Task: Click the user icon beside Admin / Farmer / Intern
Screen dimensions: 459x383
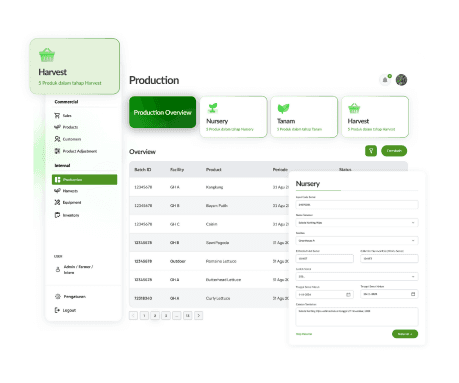Action: pyautogui.click(x=58, y=269)
